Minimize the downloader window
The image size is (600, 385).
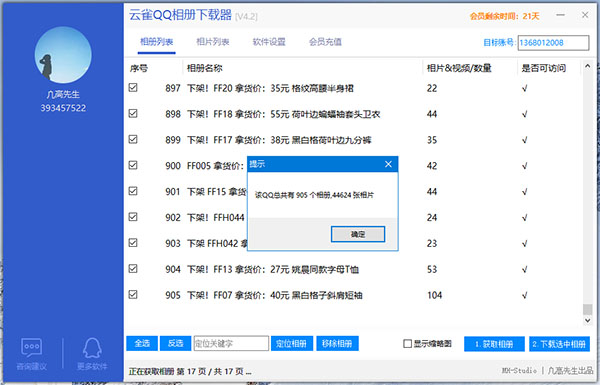[x=560, y=15]
